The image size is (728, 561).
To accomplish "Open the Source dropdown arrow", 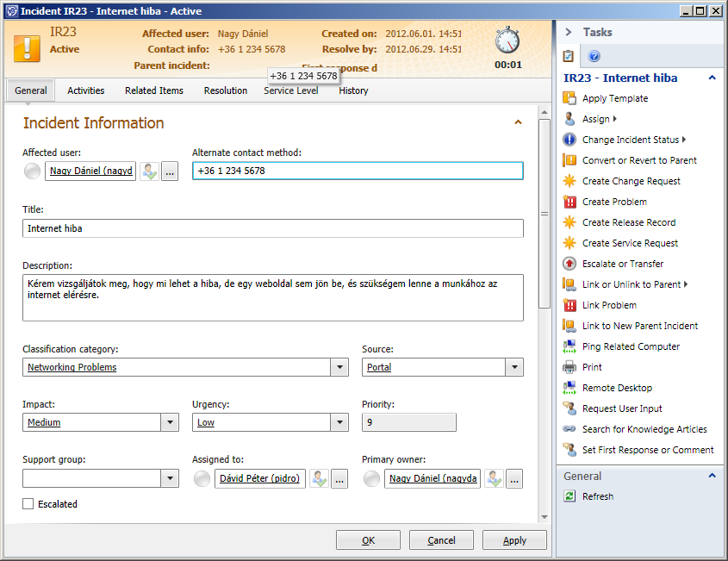I will tap(514, 367).
